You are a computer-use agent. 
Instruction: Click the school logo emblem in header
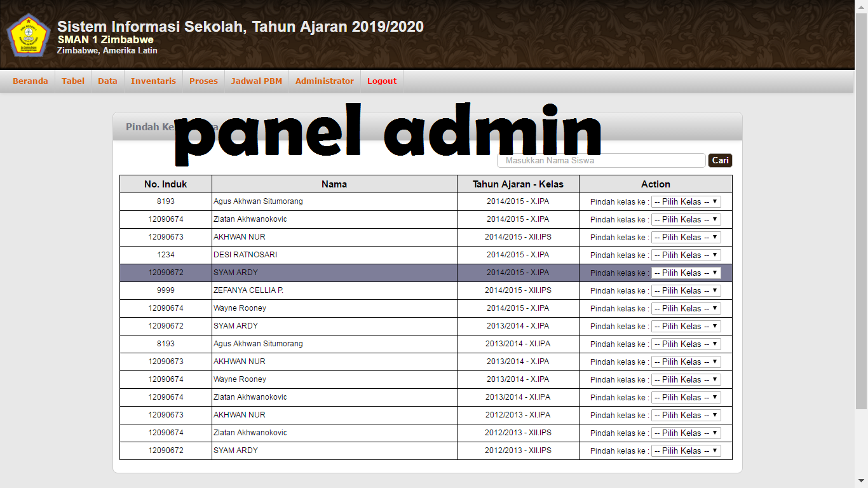pyautogui.click(x=29, y=36)
